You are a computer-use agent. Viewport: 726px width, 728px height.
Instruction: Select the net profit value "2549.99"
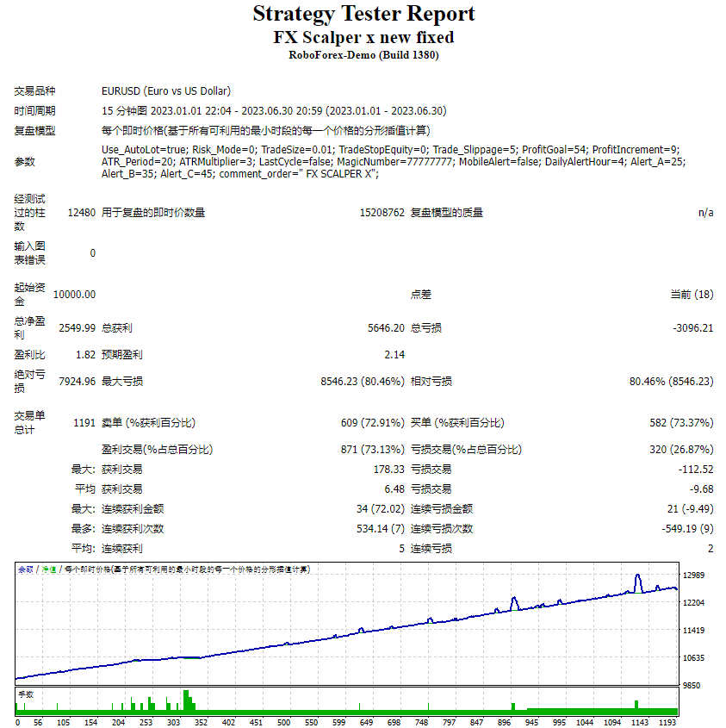pyautogui.click(x=77, y=328)
